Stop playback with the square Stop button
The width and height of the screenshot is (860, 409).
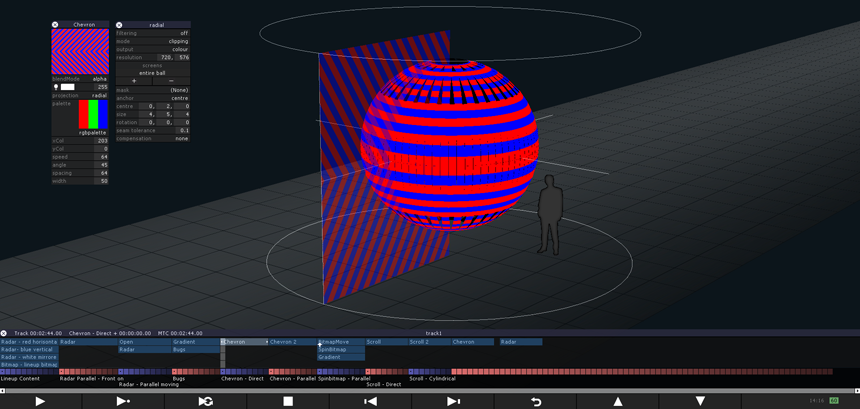[288, 401]
